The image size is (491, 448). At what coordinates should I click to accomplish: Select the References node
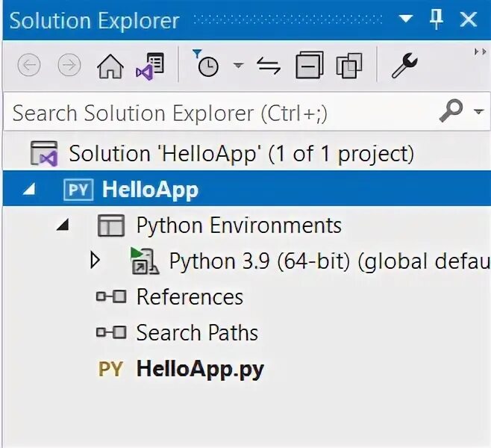click(x=190, y=297)
